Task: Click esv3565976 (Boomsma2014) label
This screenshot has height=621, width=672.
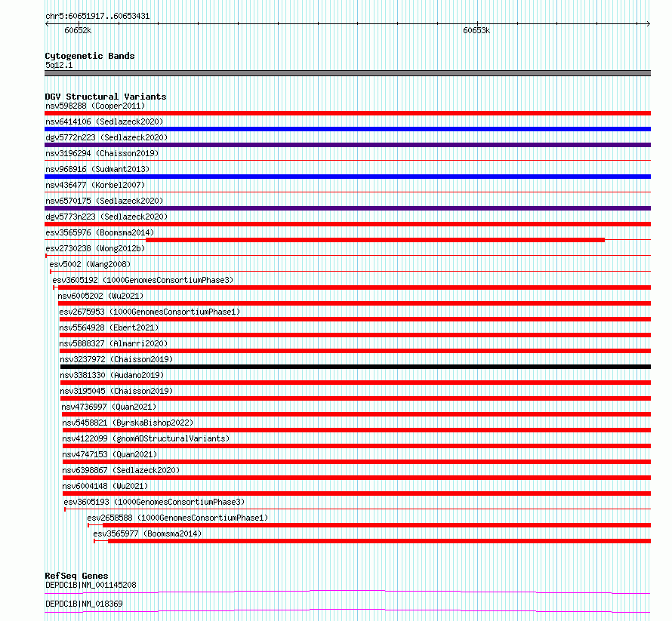Action: (x=100, y=232)
